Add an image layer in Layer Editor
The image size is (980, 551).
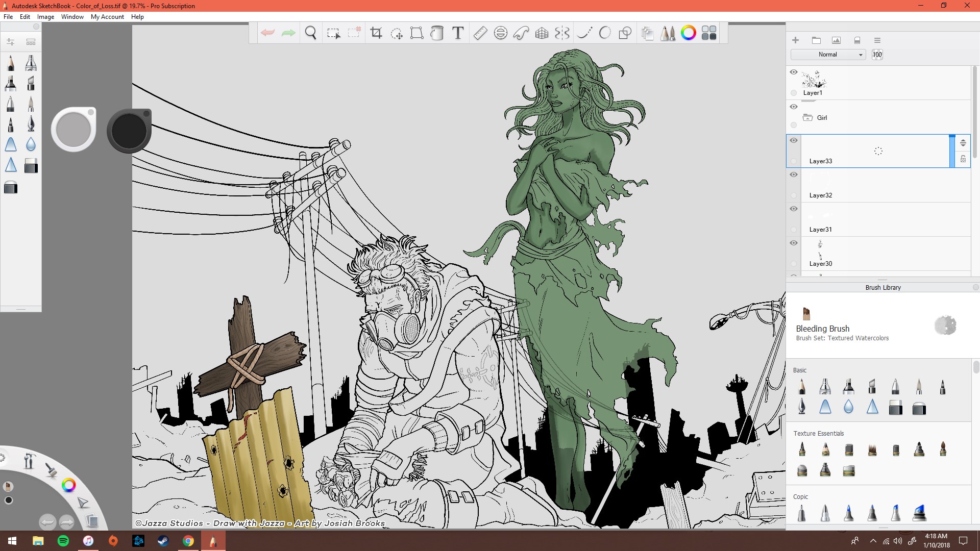[836, 40]
